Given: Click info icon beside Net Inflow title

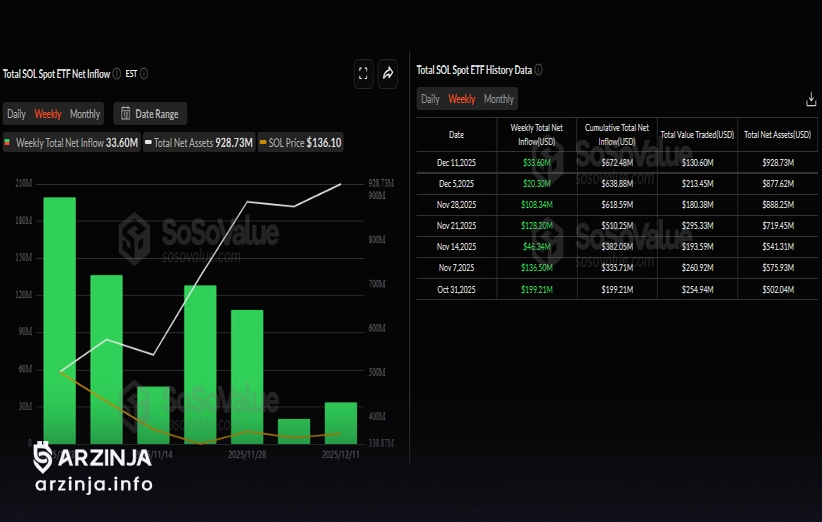Looking at the screenshot, I should pyautogui.click(x=117, y=73).
